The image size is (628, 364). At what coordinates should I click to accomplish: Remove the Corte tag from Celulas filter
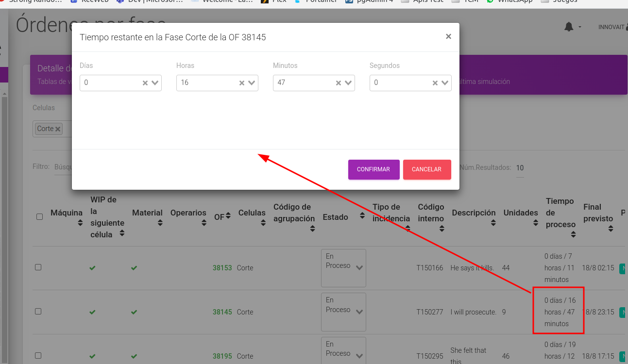58,129
